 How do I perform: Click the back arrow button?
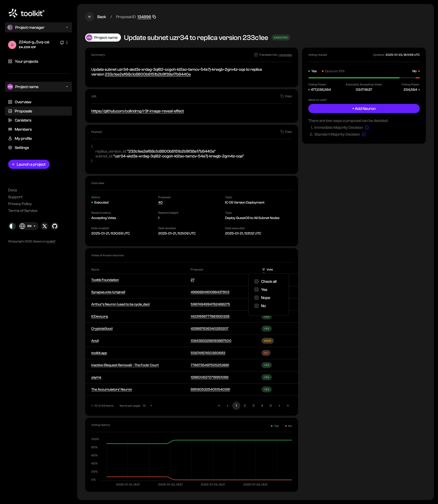90,17
